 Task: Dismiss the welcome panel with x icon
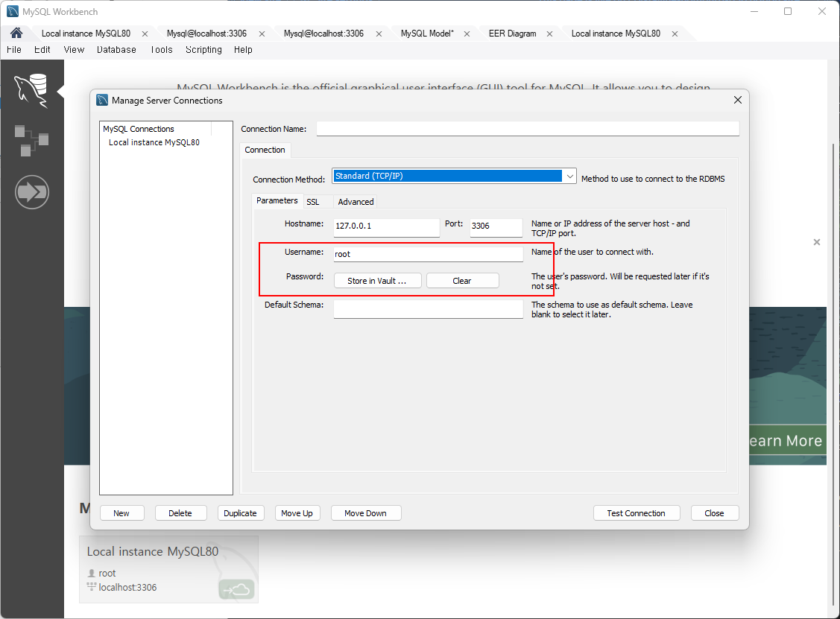pos(816,242)
